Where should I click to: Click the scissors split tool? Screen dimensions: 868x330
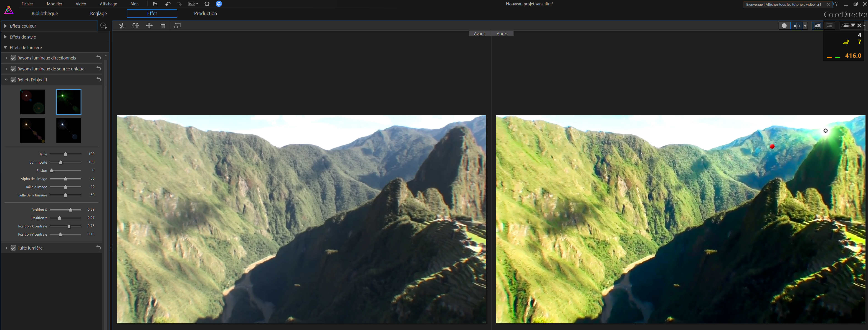pos(122,26)
